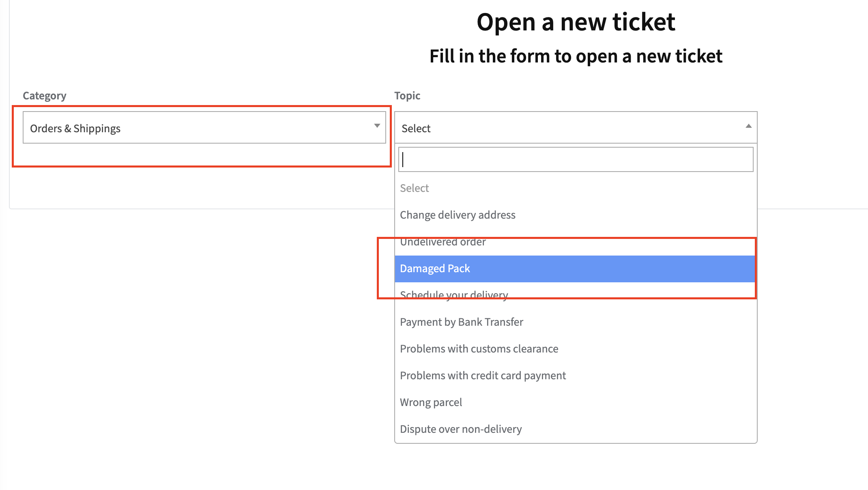Click the Fill in the form subheading

click(576, 56)
